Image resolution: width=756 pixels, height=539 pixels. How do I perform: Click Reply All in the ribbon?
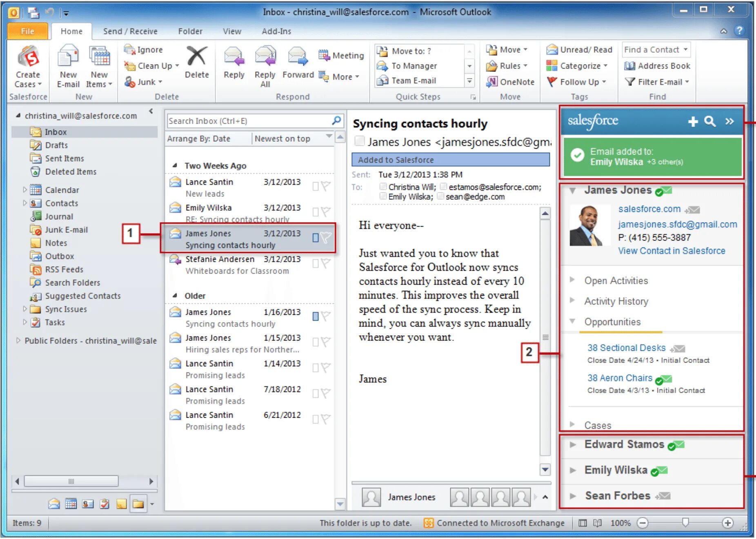pyautogui.click(x=265, y=67)
